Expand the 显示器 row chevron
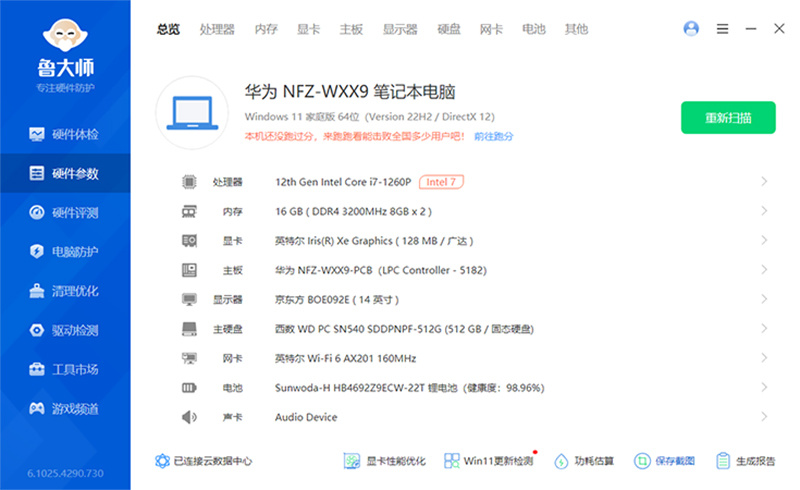The image size is (800, 490). (x=764, y=299)
